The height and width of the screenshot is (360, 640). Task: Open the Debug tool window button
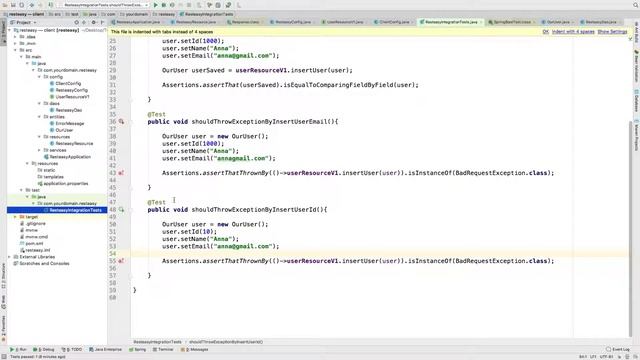pyautogui.click(x=44, y=350)
